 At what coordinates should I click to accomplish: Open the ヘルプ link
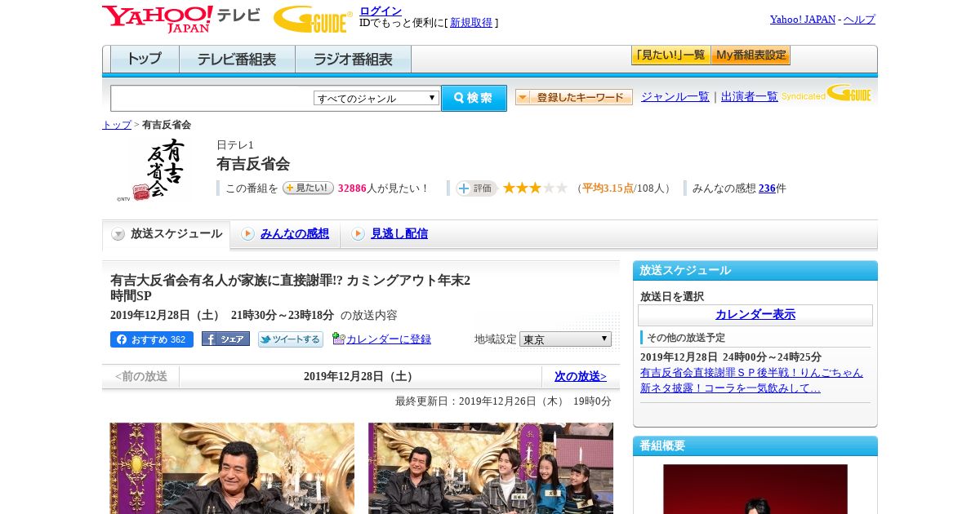pos(859,19)
